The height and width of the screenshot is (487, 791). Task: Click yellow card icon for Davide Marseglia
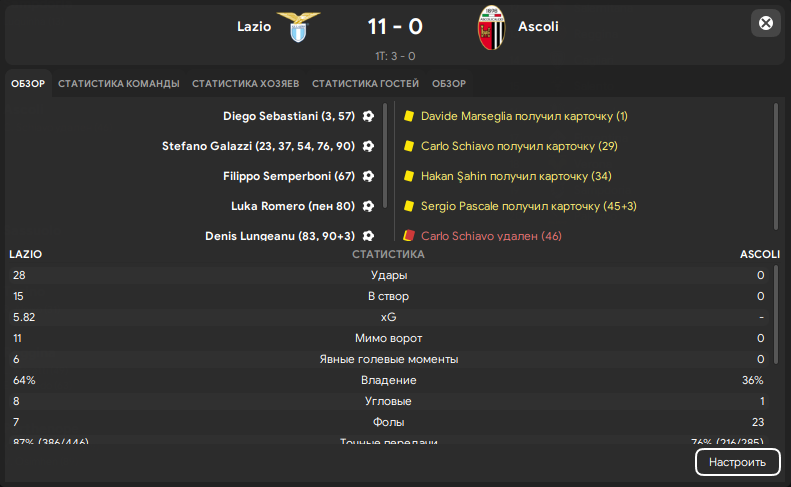point(409,116)
